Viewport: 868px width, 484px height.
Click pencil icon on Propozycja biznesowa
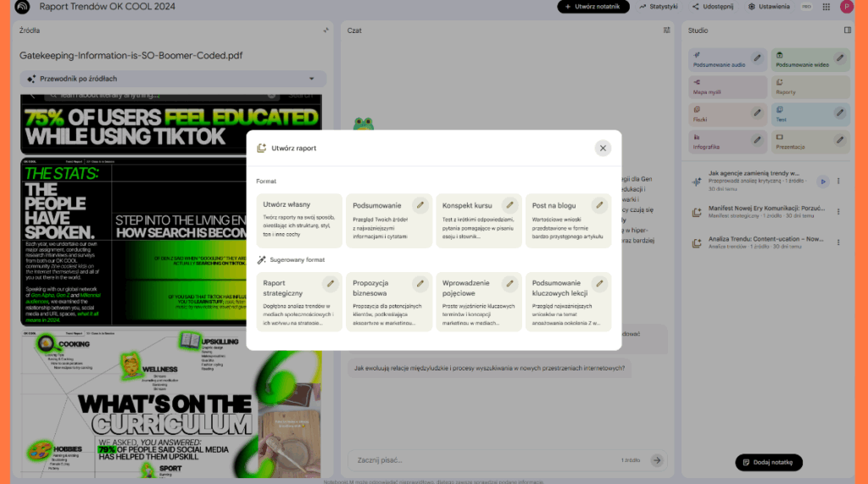[x=420, y=283]
